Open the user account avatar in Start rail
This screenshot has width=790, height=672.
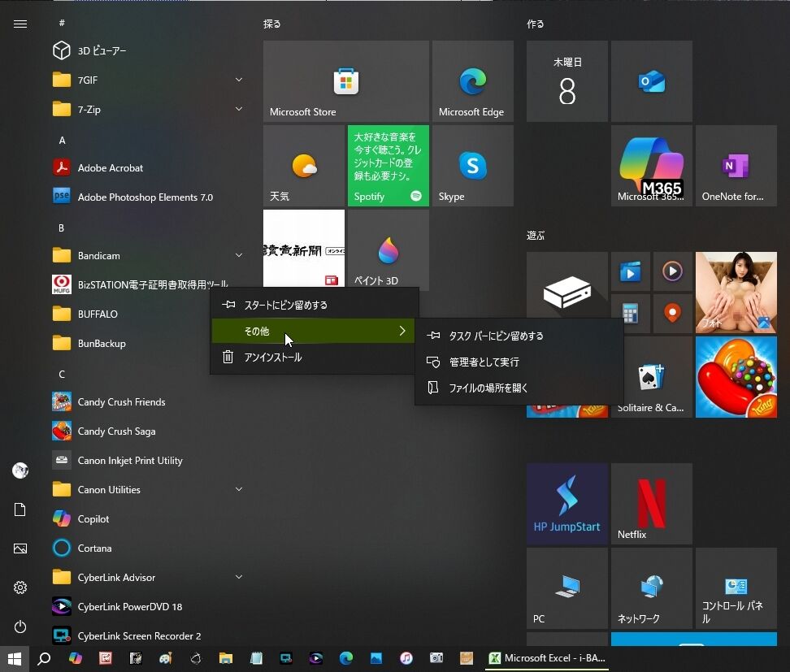(20, 470)
